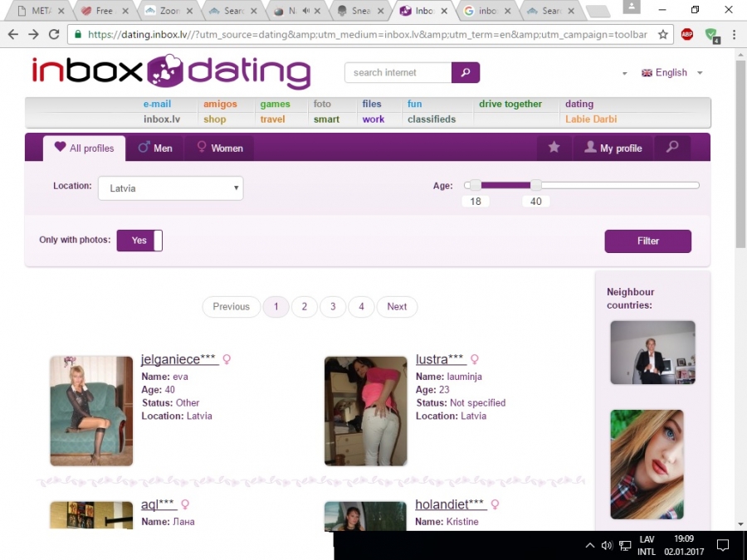The image size is (747, 560).
Task: Open Windows notification center icon
Action: tap(722, 545)
